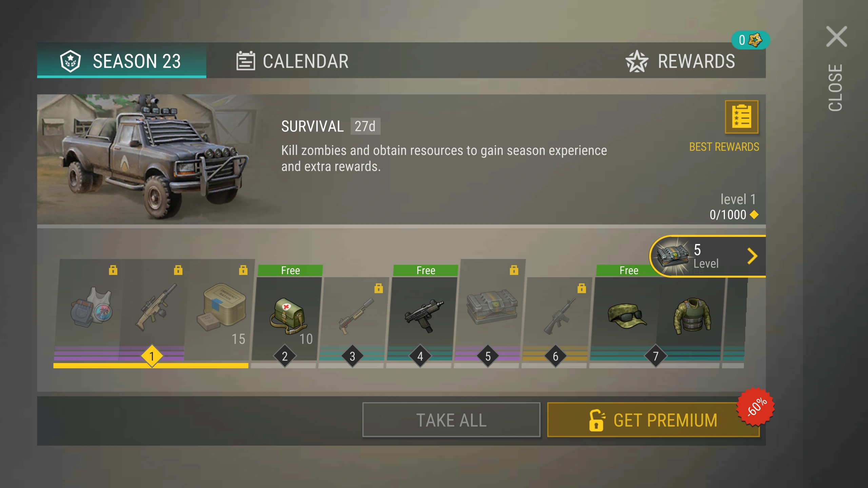Select the Season 23 tab
The width and height of the screenshot is (868, 488).
121,60
